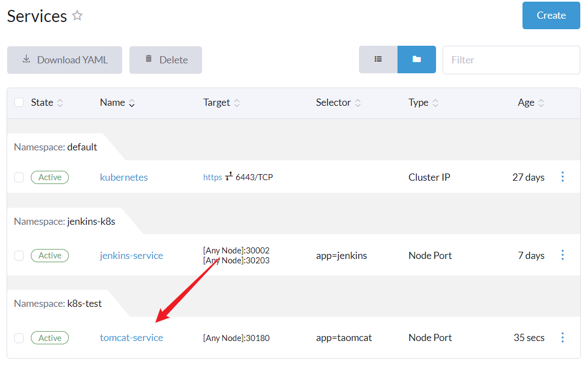Click the Download YAML button

64,60
